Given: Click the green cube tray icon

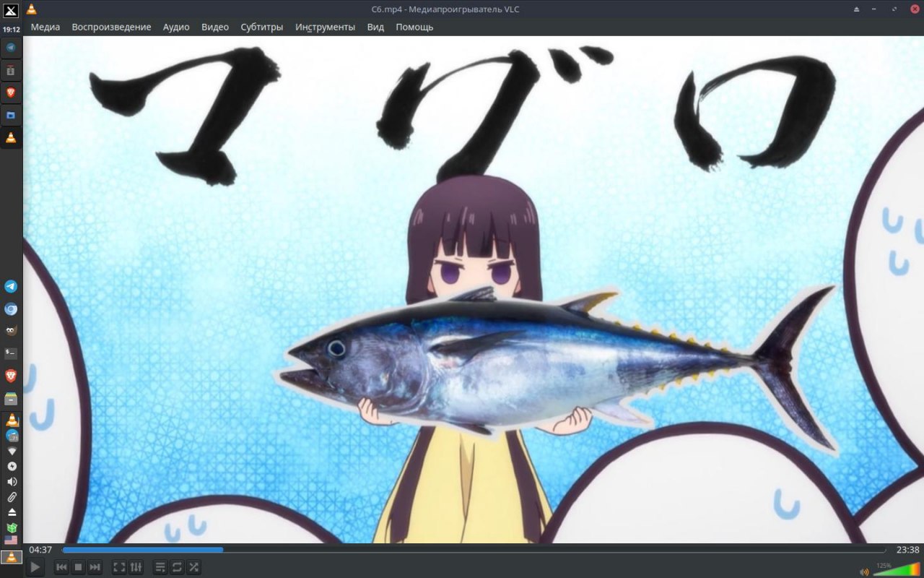Looking at the screenshot, I should 12,527.
